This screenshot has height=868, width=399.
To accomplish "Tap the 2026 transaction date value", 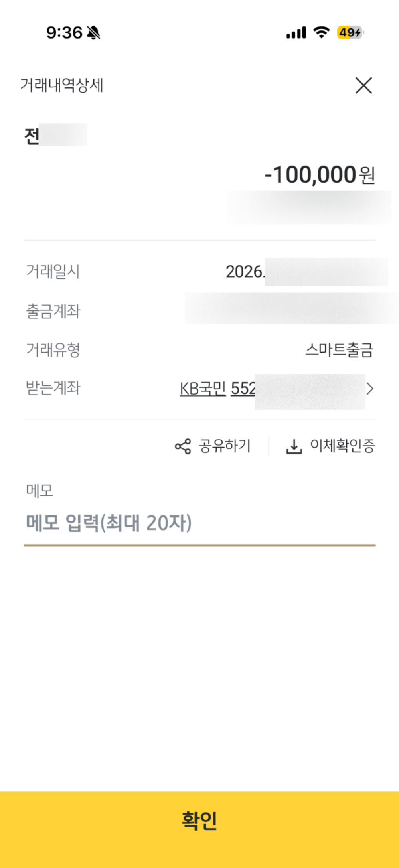I will (x=245, y=272).
